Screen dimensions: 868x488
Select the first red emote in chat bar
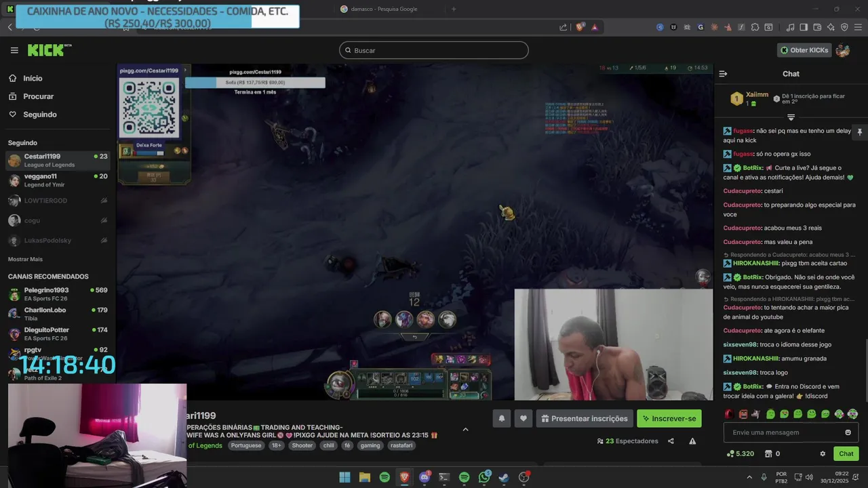729,413
